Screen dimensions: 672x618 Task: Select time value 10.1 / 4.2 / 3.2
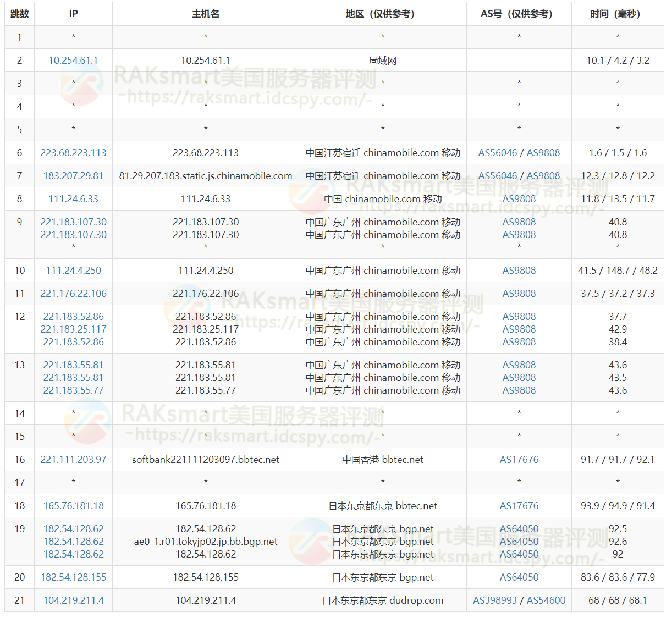[x=618, y=60]
